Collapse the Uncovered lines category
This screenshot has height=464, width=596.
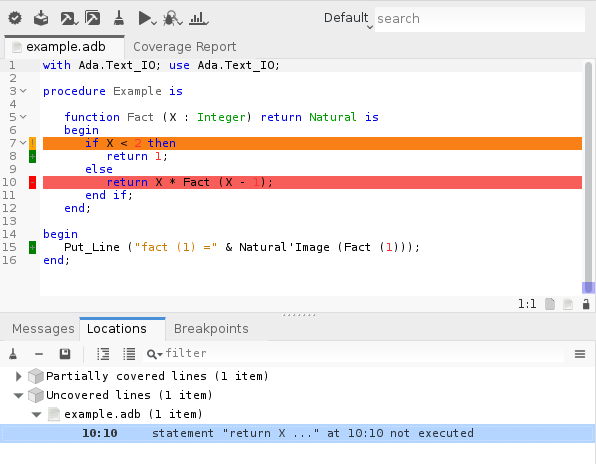18,395
